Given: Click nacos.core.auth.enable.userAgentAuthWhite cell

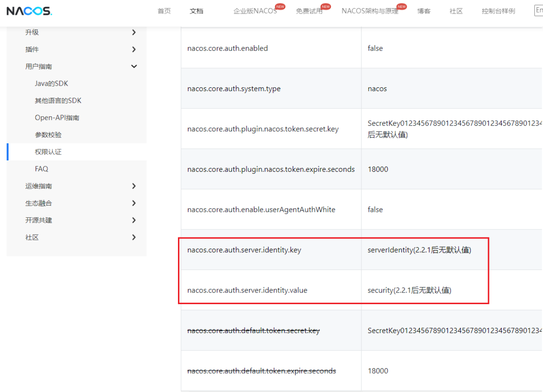Looking at the screenshot, I should click(x=271, y=210).
